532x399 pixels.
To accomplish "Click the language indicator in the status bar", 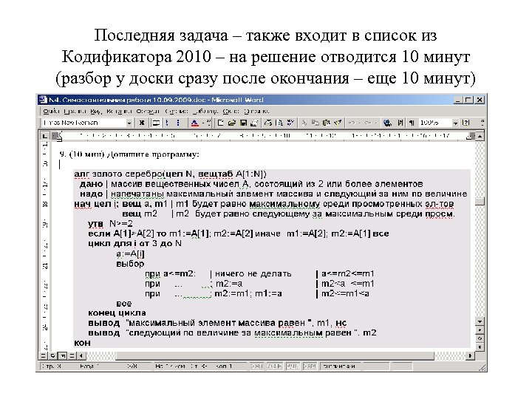I will (339, 366).
